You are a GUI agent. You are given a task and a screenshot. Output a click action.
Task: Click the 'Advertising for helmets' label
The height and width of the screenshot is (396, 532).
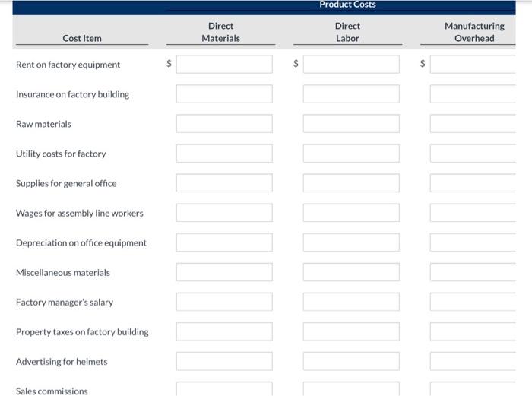tap(62, 361)
